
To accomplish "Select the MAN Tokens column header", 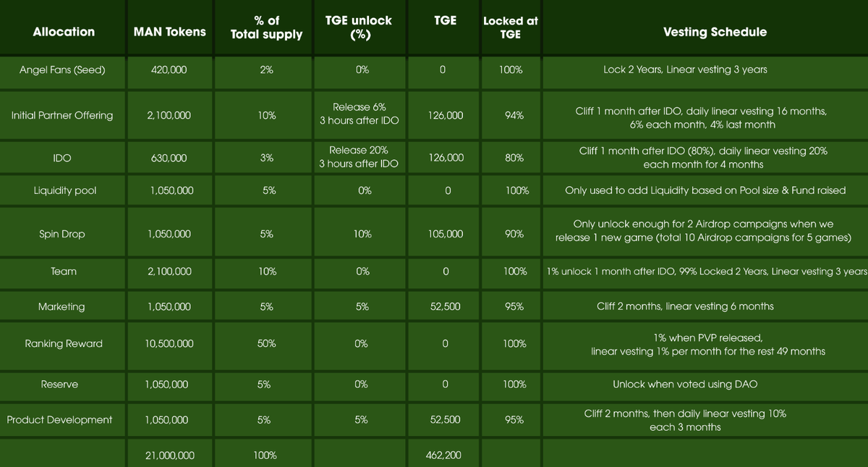I will 169,32.
